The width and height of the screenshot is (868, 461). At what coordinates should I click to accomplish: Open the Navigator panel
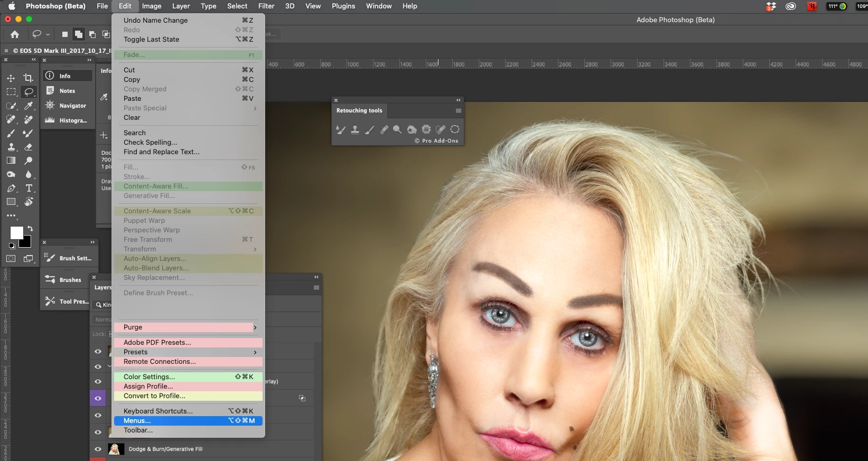tap(68, 106)
